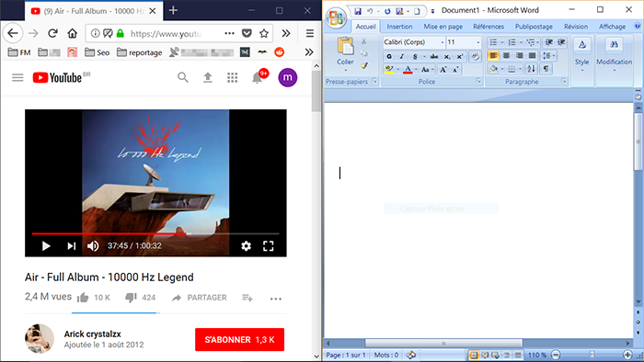
Task: Open the Révision ribbon tab
Action: [575, 27]
